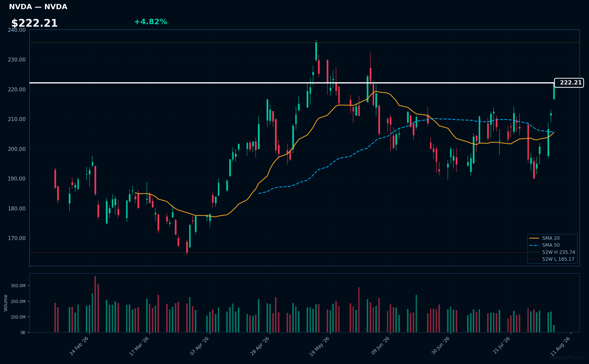This screenshot has width=589, height=364.
Task: Click the 222.21 price tag on right axis
Action: click(x=569, y=83)
